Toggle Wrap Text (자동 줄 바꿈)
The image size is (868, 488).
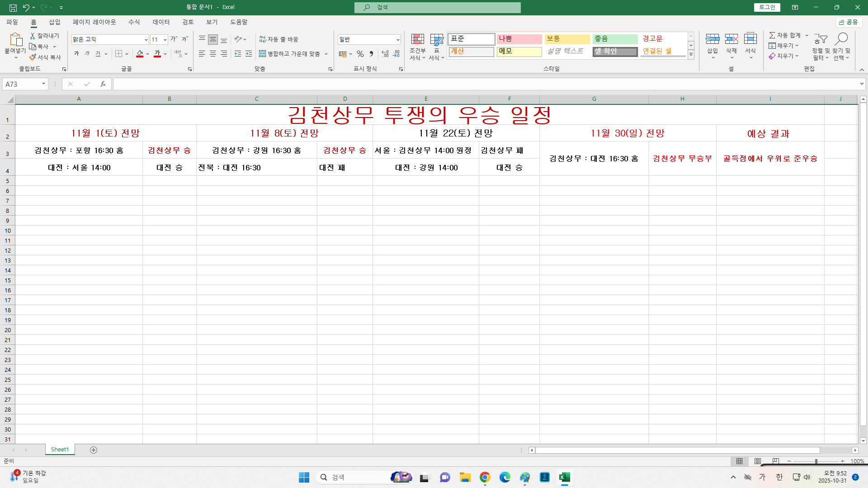[x=278, y=39]
